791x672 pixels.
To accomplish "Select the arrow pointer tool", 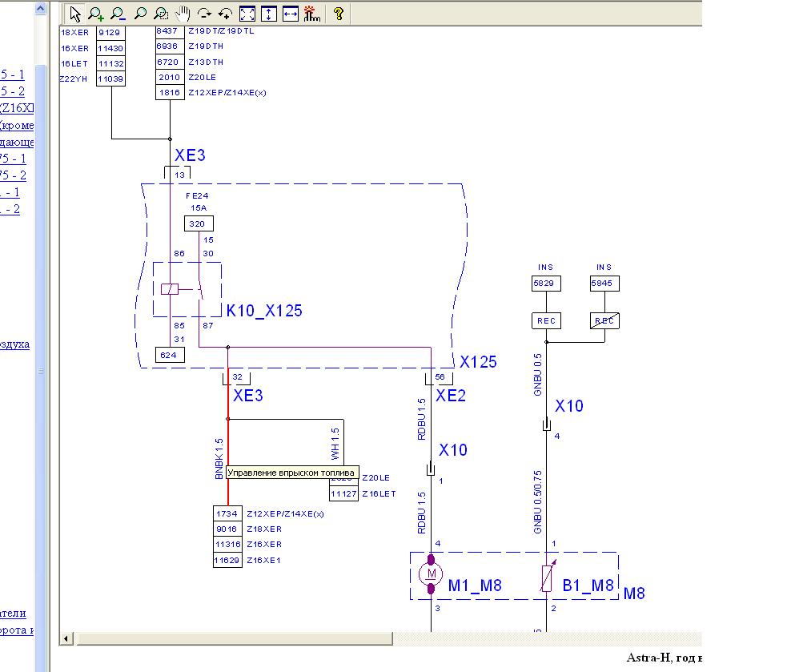I will [75, 14].
